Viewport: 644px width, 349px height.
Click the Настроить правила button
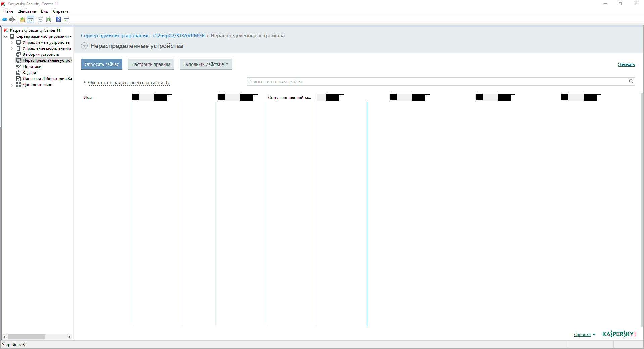pos(151,64)
